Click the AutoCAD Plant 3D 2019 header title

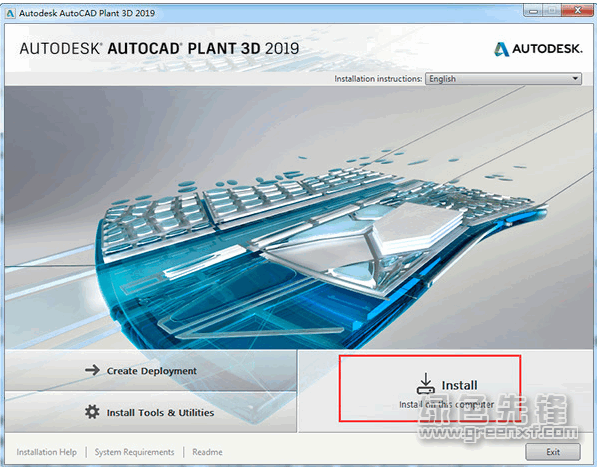click(x=159, y=49)
